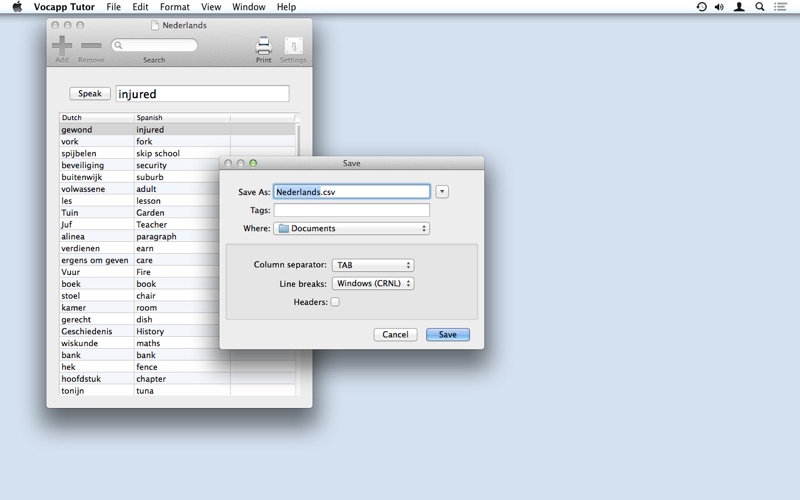The height and width of the screenshot is (500, 800).
Task: Open the Apple menu icon
Action: coord(17,7)
